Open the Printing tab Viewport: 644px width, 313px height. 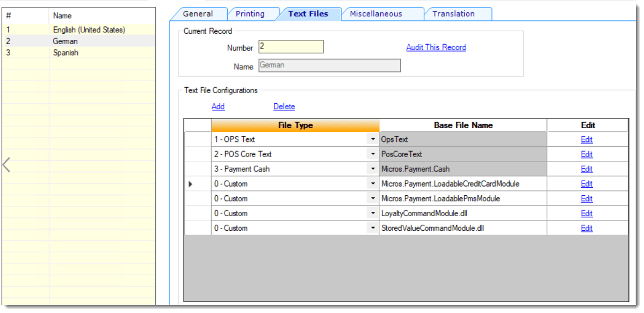point(250,14)
